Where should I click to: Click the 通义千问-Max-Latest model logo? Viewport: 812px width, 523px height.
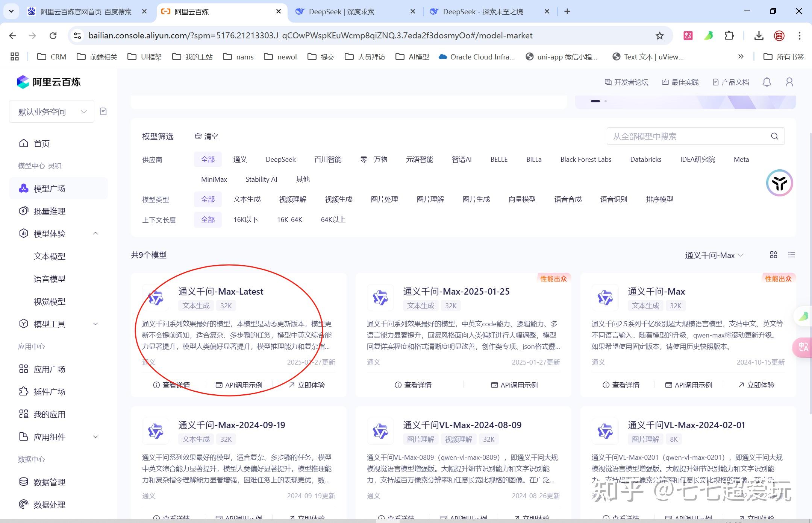(x=156, y=298)
